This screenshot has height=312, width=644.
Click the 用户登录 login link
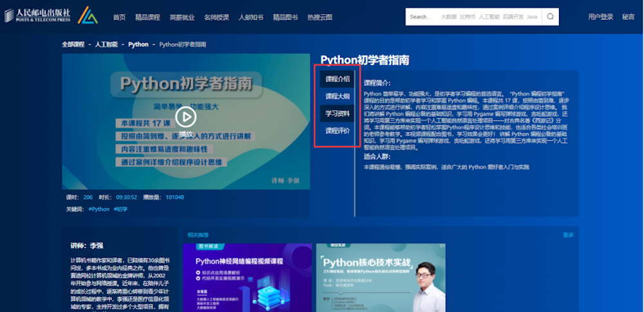(x=600, y=17)
